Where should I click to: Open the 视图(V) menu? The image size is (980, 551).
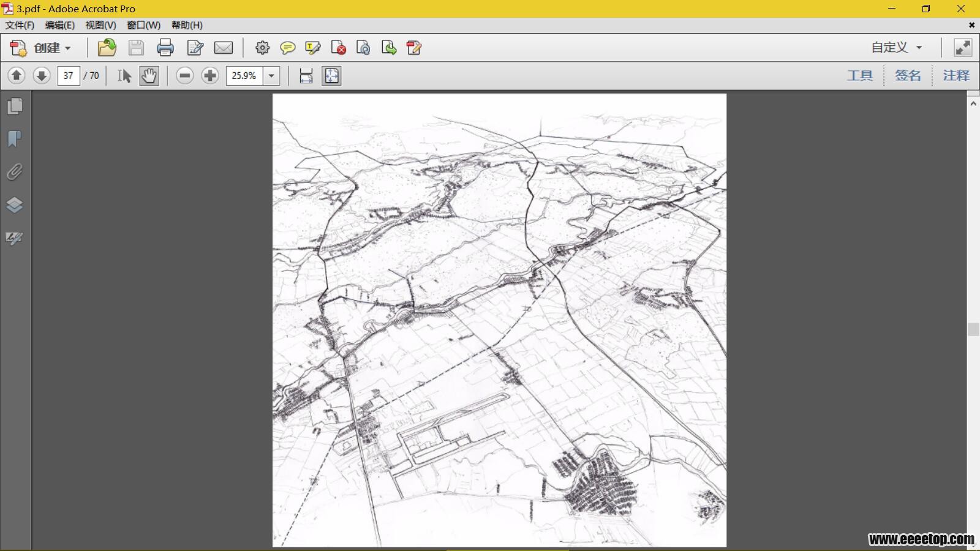(x=100, y=25)
